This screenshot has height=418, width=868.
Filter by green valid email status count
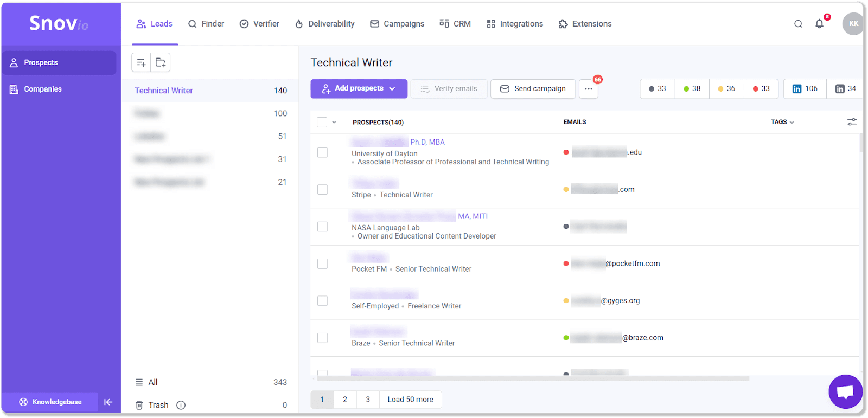click(692, 89)
